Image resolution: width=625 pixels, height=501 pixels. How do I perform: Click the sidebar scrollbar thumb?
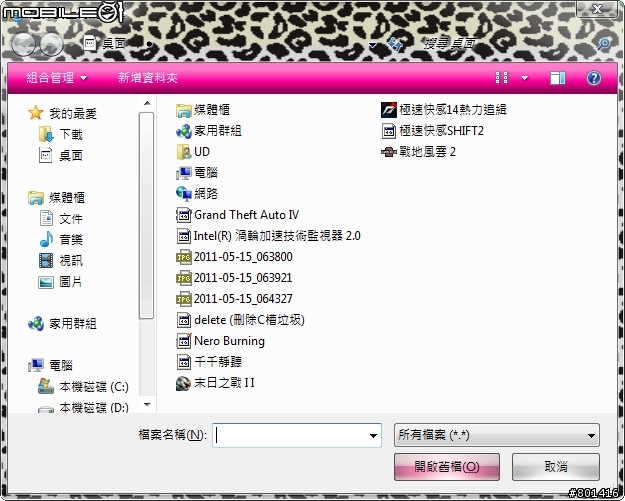click(x=146, y=215)
